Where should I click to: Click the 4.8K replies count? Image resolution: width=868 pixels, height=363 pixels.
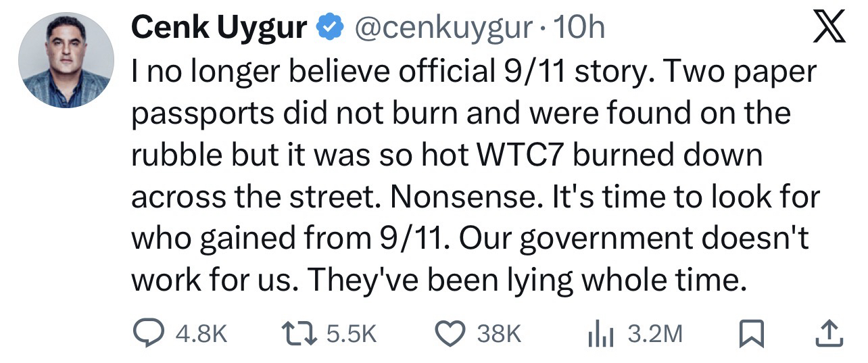pyautogui.click(x=200, y=333)
